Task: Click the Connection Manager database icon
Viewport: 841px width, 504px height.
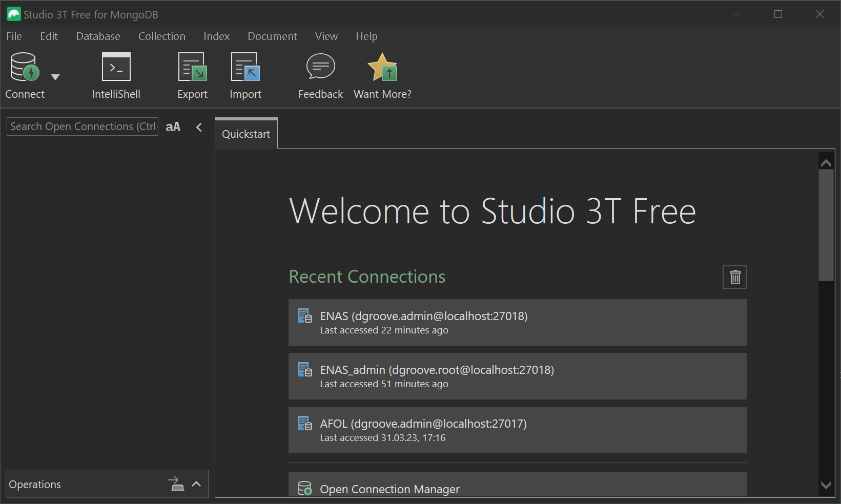Action: [305, 488]
